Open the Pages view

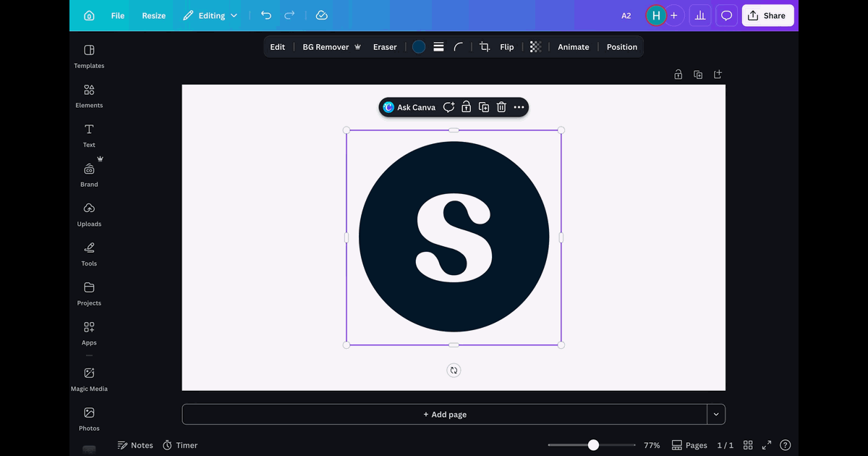pyautogui.click(x=689, y=445)
